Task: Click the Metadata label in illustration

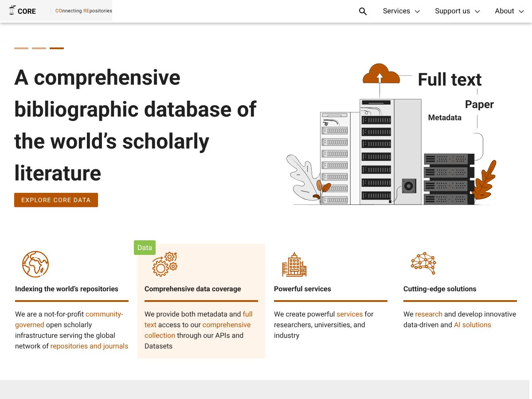Action: tap(445, 117)
